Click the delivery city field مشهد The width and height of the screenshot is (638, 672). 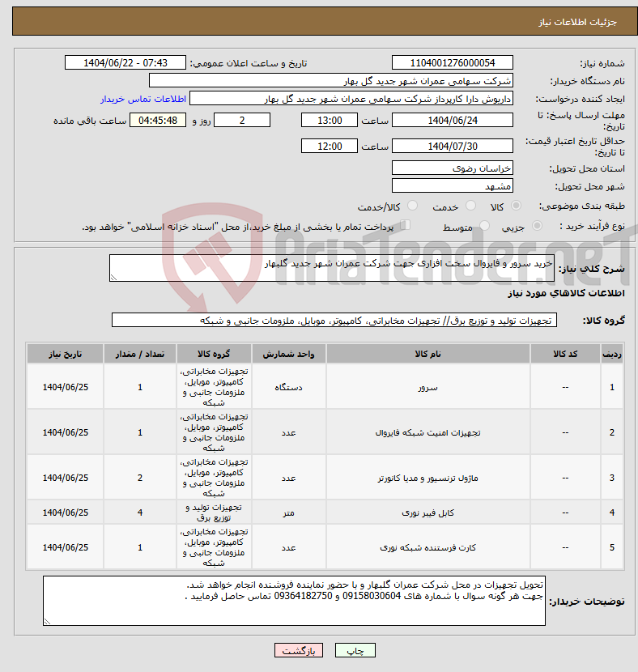click(453, 186)
